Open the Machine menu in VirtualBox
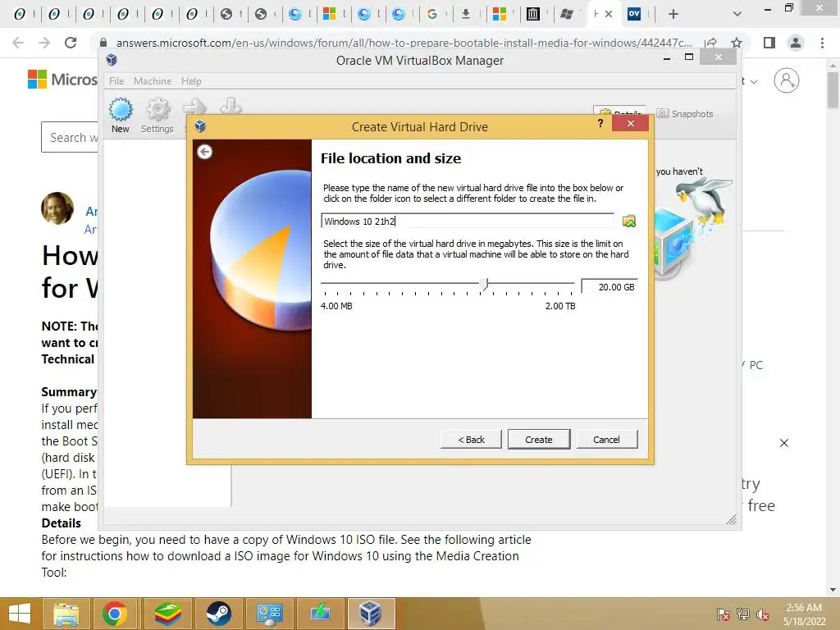This screenshot has width=840, height=630. point(153,81)
